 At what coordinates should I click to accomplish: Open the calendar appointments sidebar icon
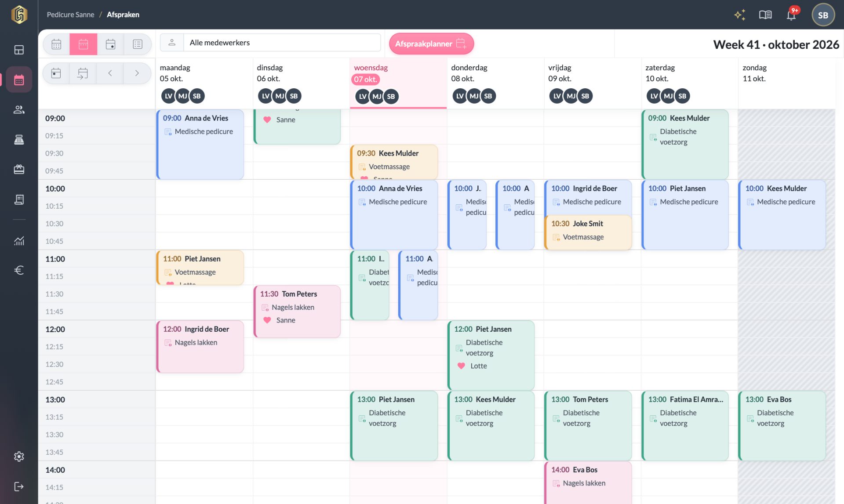tap(19, 80)
